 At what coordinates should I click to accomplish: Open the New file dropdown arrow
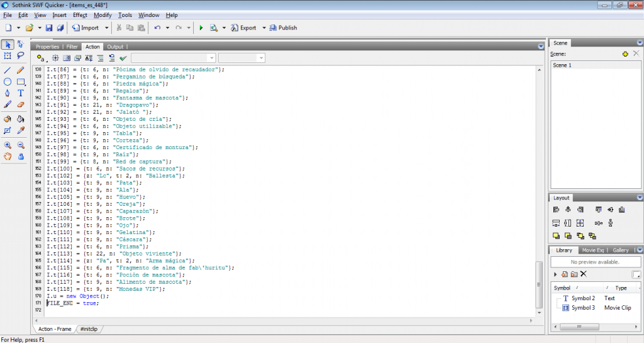tap(18, 28)
